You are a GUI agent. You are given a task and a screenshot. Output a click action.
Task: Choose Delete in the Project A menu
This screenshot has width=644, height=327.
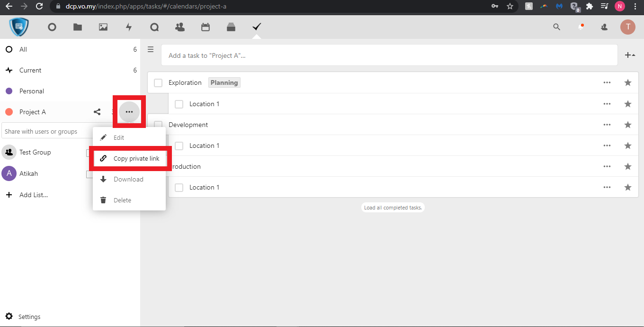[122, 200]
